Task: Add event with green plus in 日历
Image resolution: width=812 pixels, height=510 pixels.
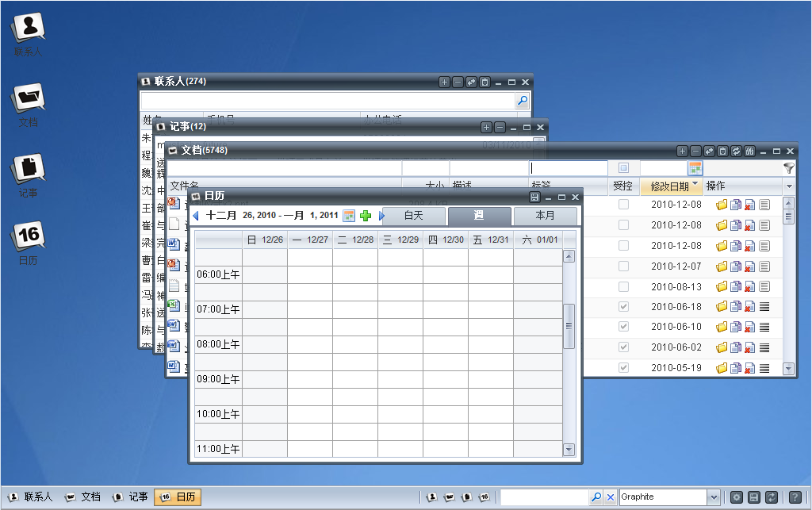Action: click(366, 216)
